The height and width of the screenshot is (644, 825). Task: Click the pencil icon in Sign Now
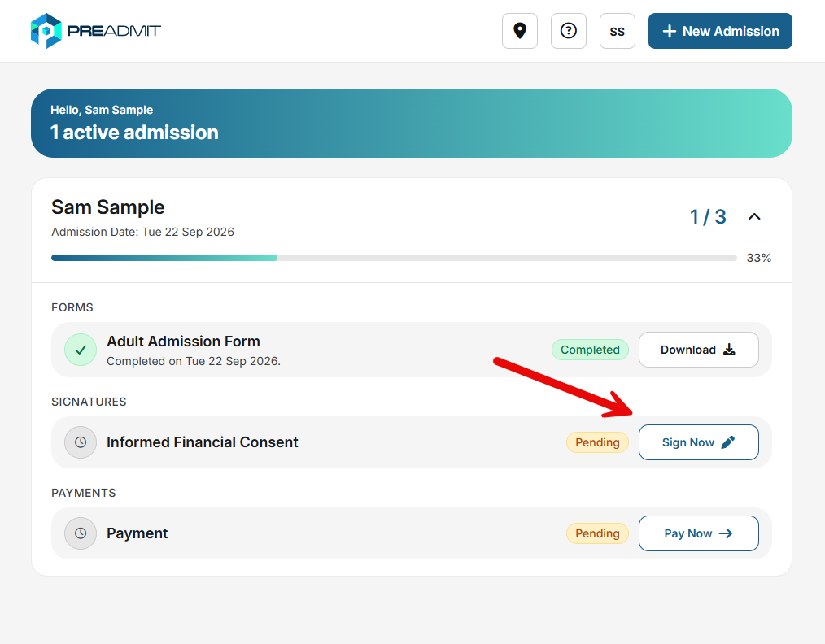(x=727, y=442)
